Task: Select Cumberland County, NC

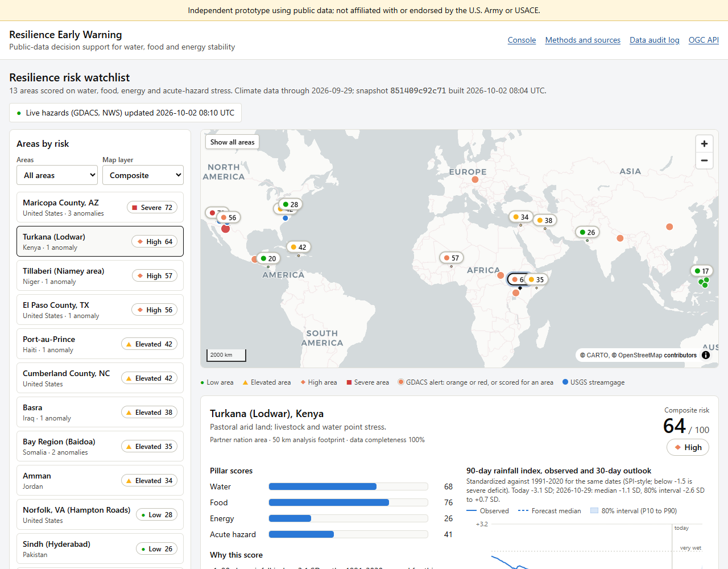Action: 100,378
